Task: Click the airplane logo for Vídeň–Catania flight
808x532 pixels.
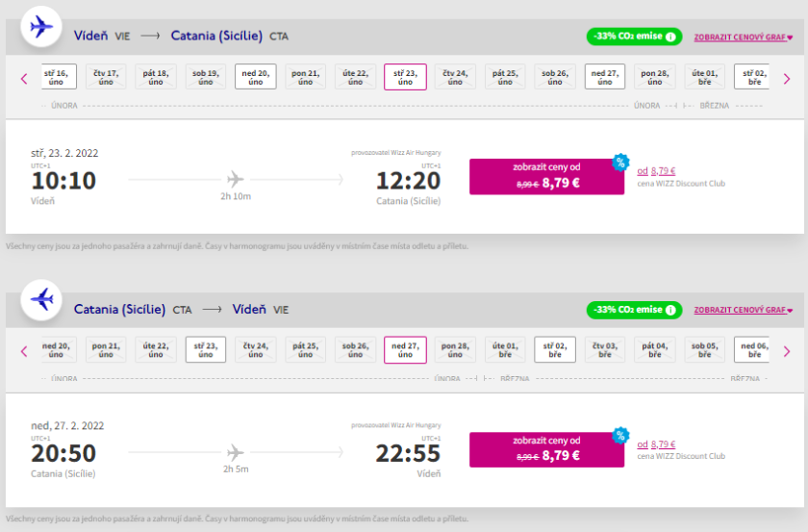Action: point(41,27)
